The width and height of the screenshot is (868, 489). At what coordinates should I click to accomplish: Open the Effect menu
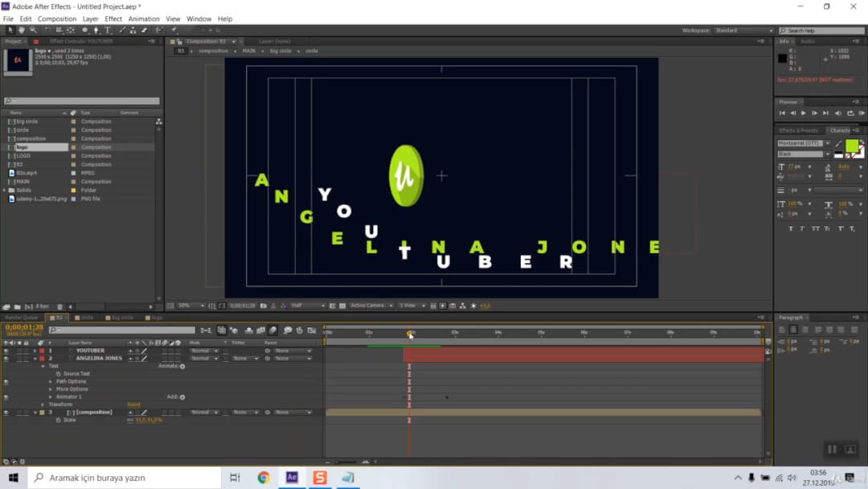point(113,18)
